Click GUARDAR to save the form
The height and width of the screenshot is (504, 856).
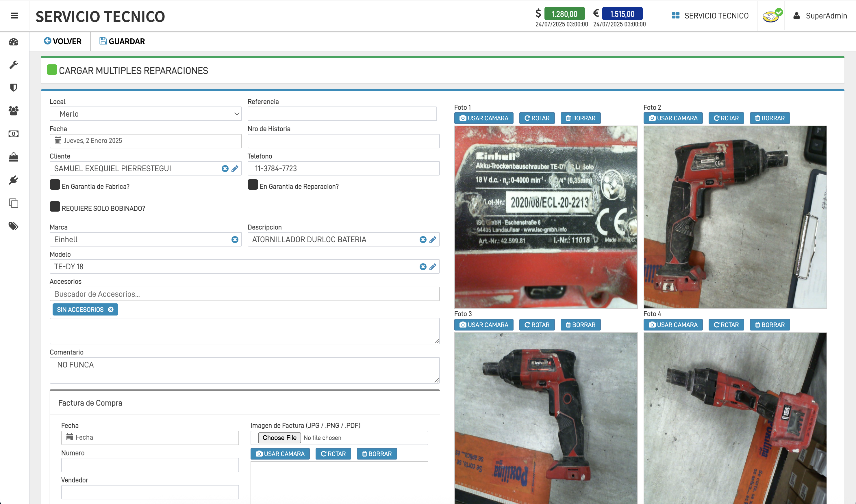coord(122,42)
